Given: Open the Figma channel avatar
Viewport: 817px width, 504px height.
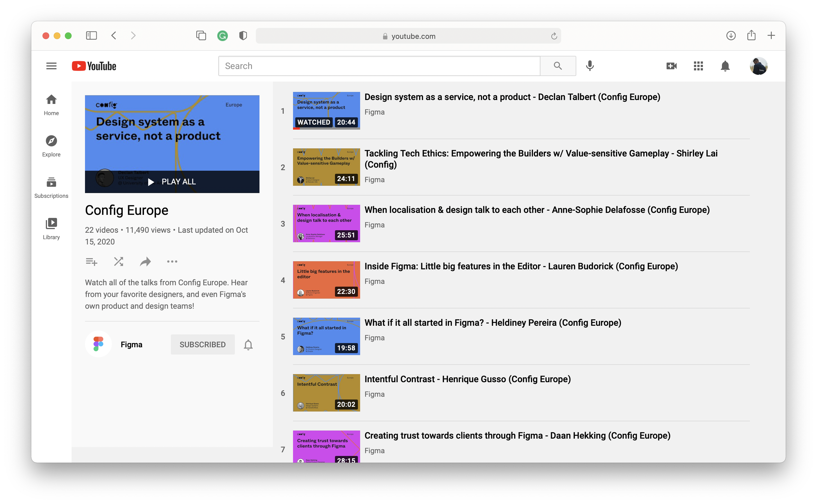Looking at the screenshot, I should 98,344.
